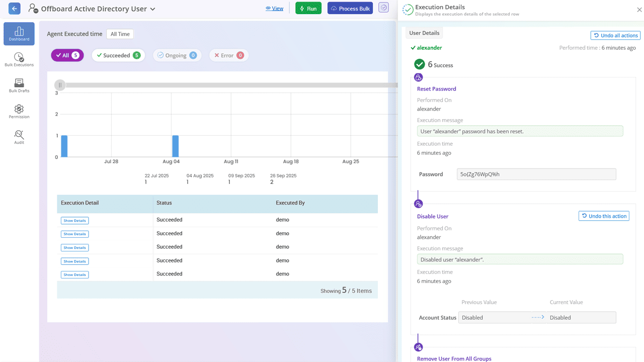The width and height of the screenshot is (644, 362).
Task: Run the offboard workflow
Action: [x=308, y=8]
